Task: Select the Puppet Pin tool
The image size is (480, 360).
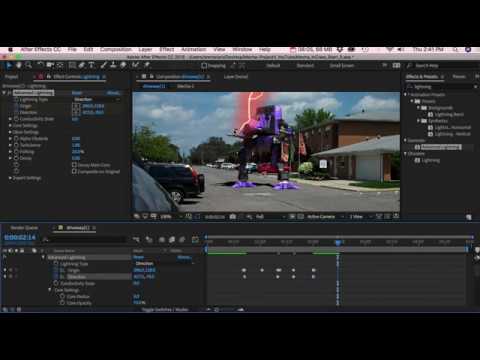Action: [146, 65]
